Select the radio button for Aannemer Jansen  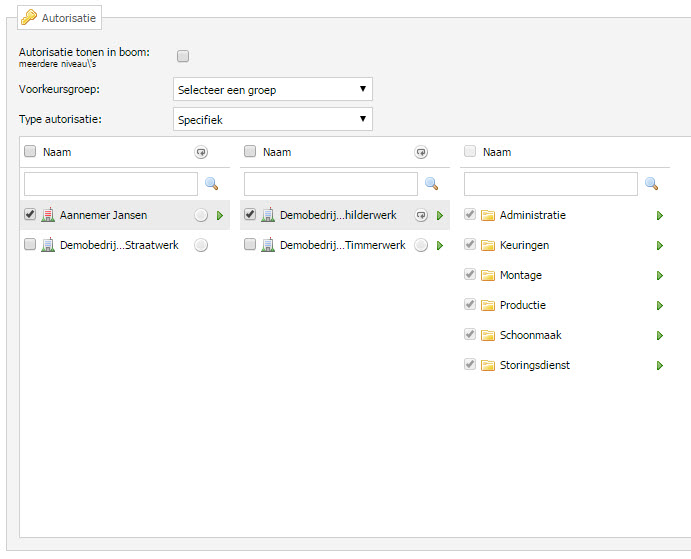click(201, 215)
